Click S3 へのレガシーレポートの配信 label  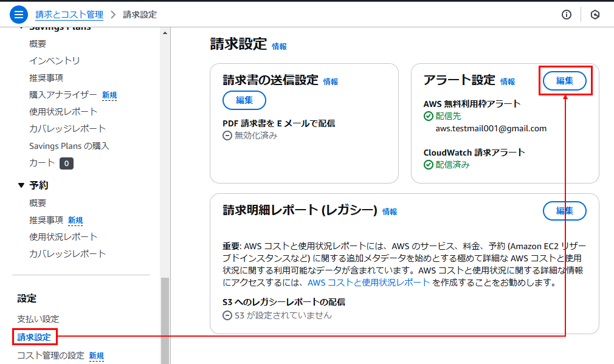tap(284, 302)
